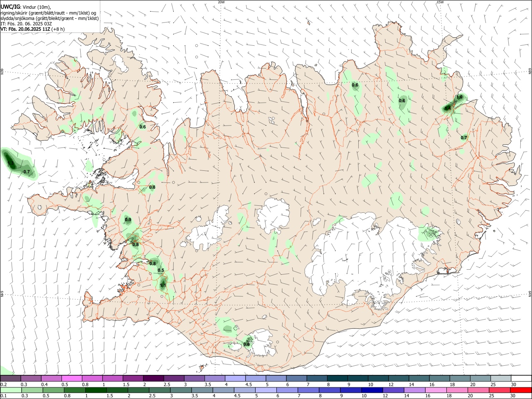The height and width of the screenshot is (399, 532).
Task: Click the "0.1" label in the rain legend
Action: 3,396
